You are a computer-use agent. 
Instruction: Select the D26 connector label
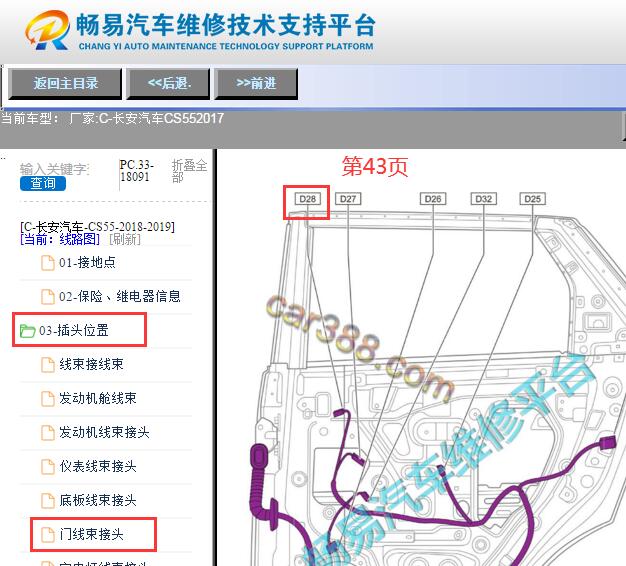tap(433, 199)
